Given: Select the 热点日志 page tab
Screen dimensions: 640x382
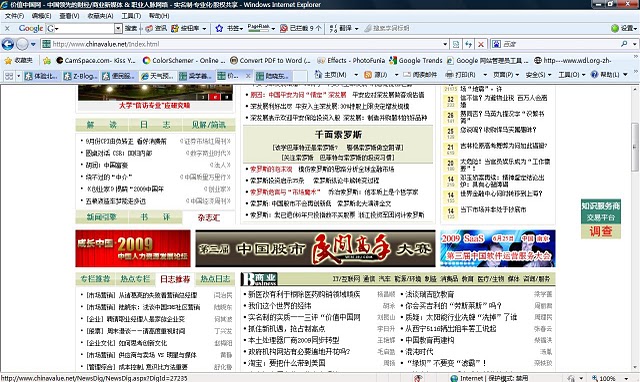Looking at the screenshot, I should pyautogui.click(x=215, y=279).
